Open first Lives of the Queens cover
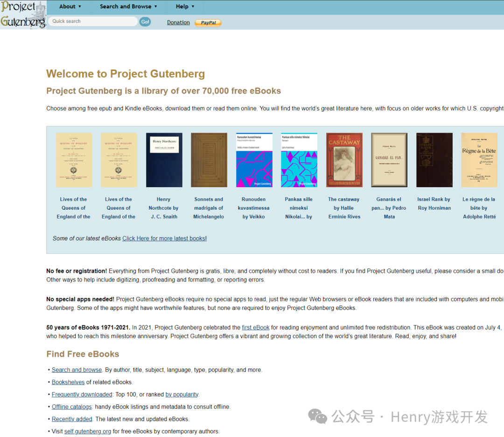 [x=74, y=160]
